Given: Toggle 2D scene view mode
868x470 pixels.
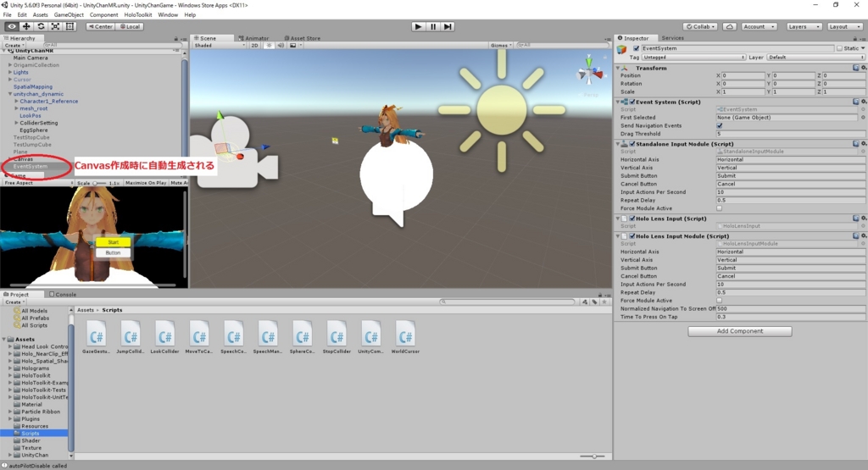Looking at the screenshot, I should click(254, 46).
